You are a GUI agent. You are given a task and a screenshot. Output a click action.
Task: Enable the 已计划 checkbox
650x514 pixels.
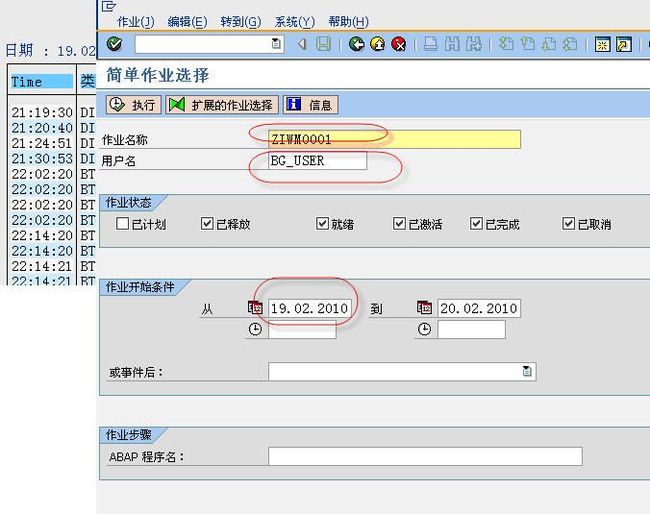tap(122, 224)
